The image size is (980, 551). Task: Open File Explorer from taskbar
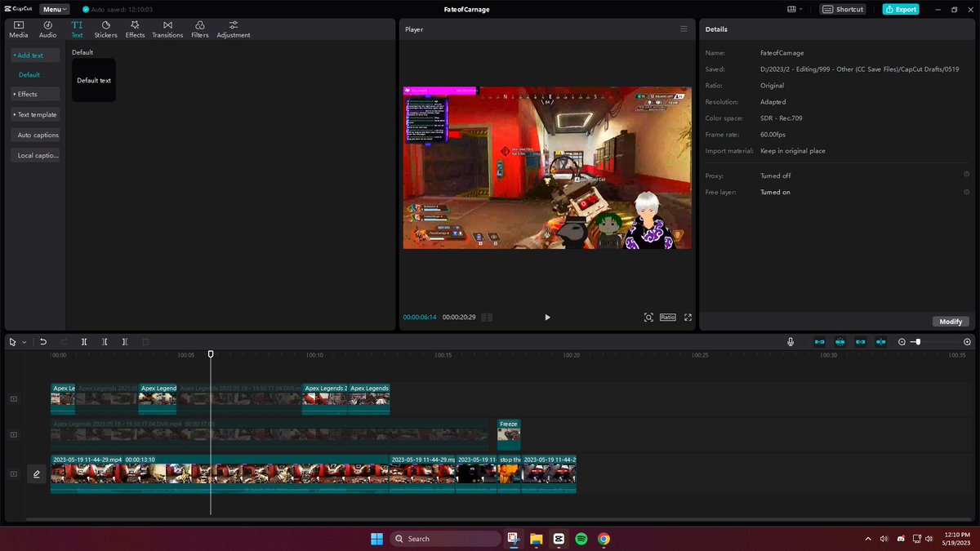pos(536,539)
